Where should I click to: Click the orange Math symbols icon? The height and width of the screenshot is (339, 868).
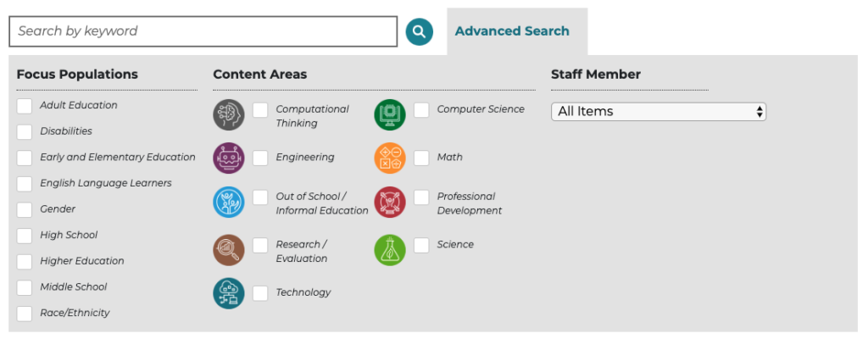click(390, 158)
